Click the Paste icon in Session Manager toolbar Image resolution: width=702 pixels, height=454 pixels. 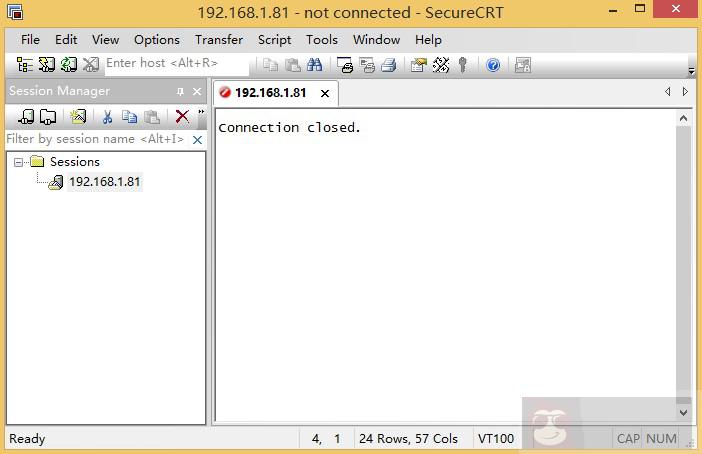pos(152,117)
